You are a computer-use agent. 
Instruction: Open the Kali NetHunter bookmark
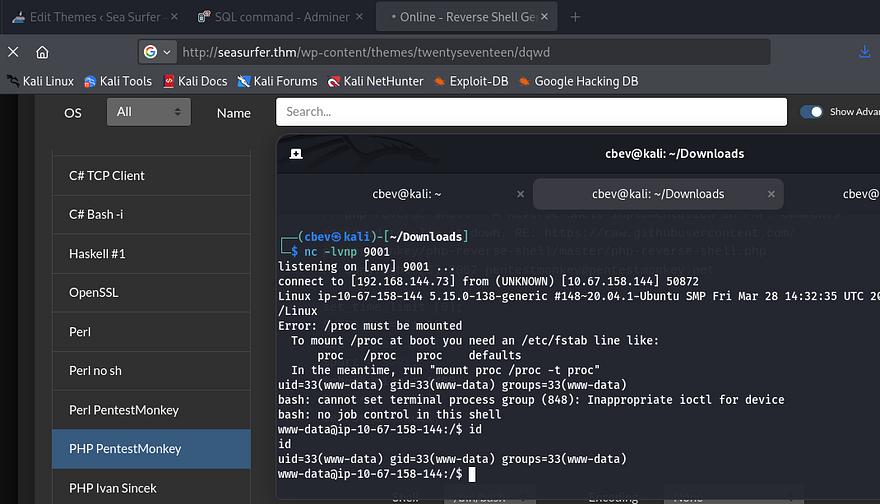point(377,81)
